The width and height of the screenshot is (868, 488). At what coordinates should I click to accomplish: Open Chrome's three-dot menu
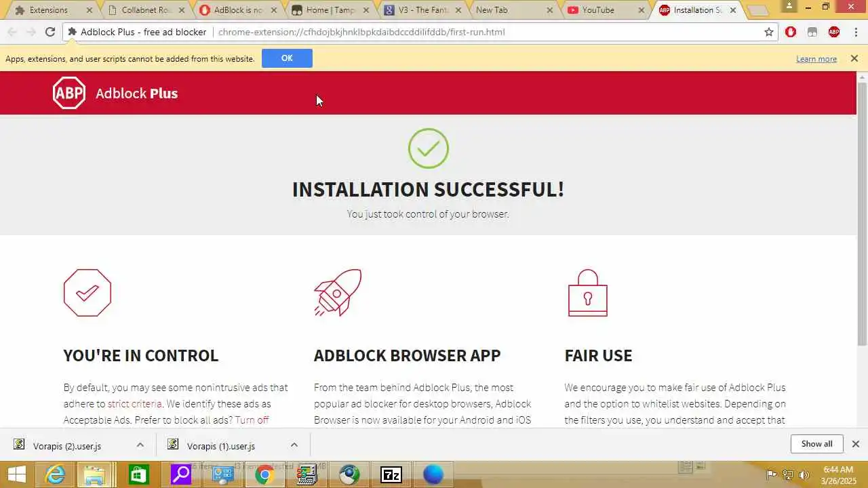[x=856, y=32]
